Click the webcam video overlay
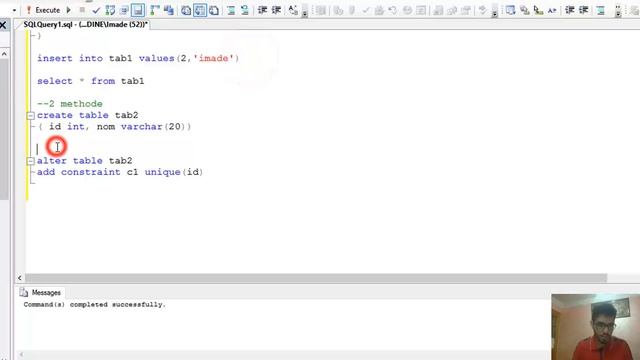The width and height of the screenshot is (640, 360). pos(596,327)
